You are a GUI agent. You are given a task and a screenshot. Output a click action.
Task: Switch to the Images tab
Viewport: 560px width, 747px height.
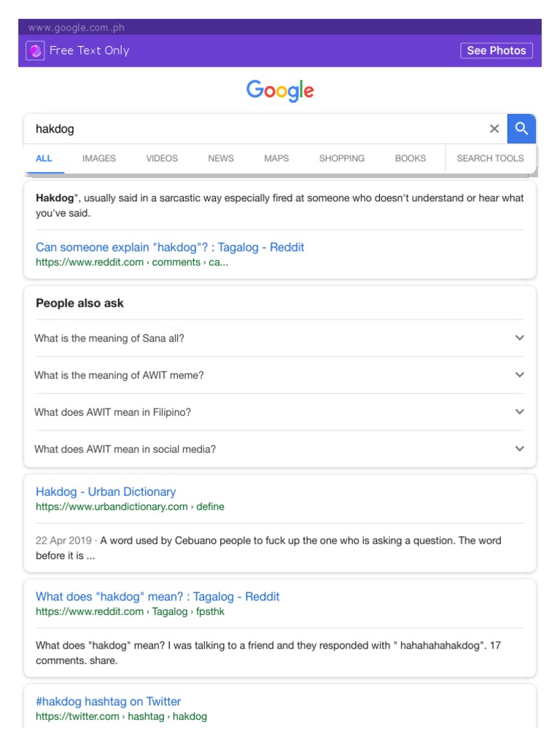tap(99, 158)
